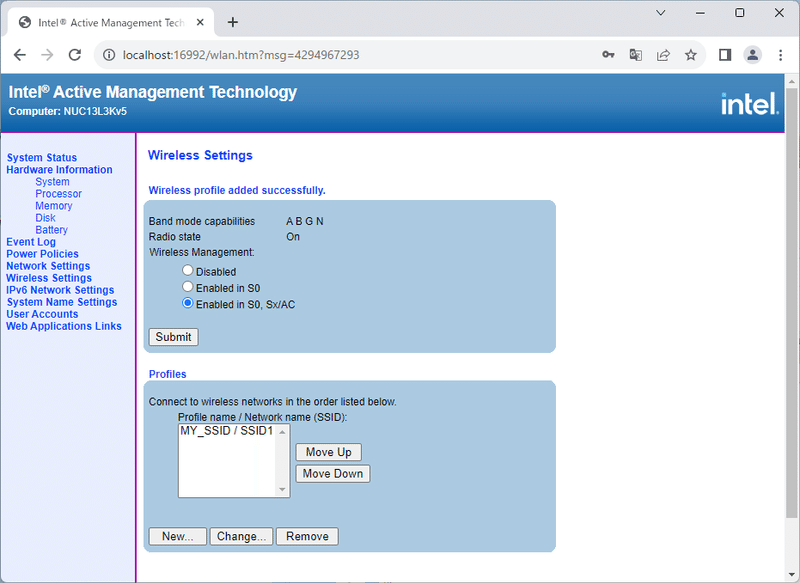Open saved passwords key icon

click(x=608, y=55)
